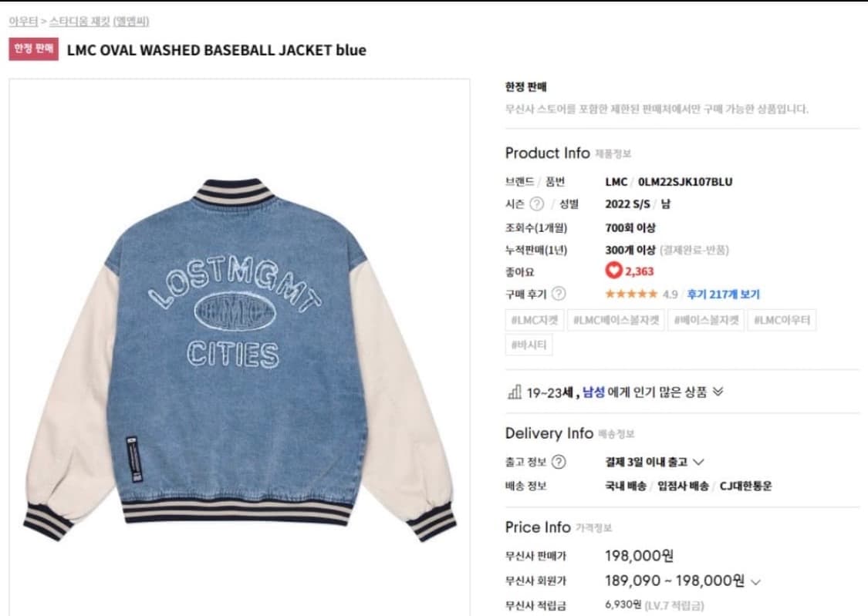Click the 한정 판매 red badge

pos(34,49)
